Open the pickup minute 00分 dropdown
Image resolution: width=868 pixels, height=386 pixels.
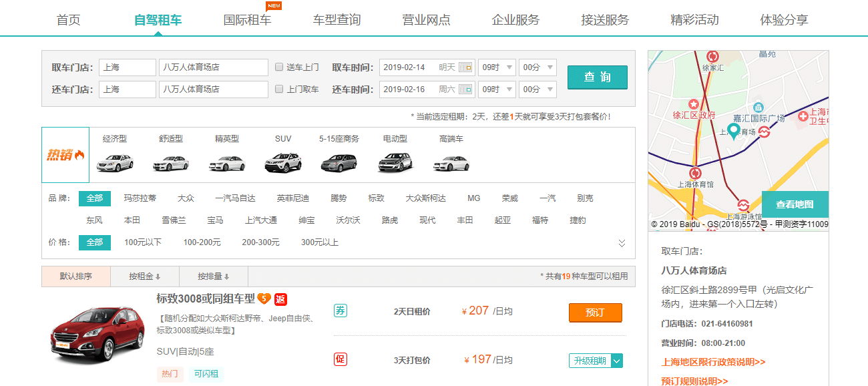(x=537, y=67)
